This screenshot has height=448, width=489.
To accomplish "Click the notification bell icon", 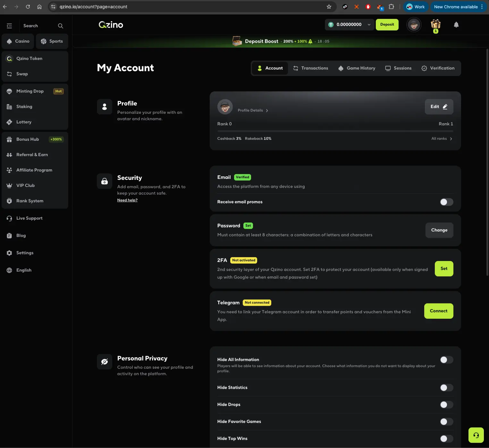I will (456, 25).
